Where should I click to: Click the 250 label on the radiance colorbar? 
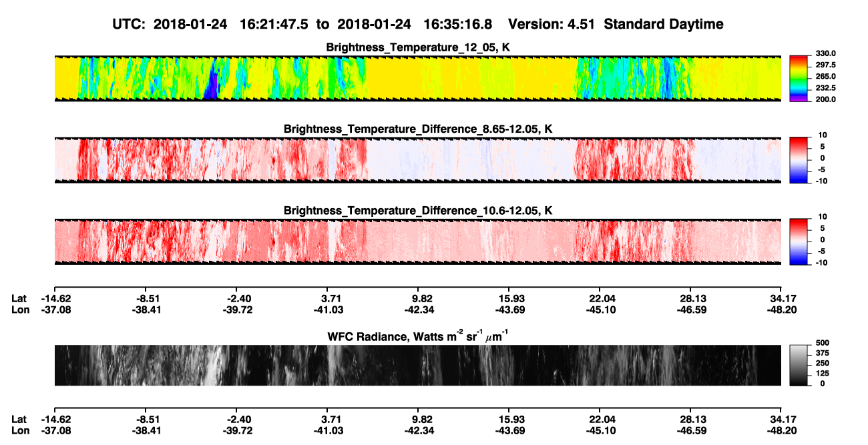(823, 363)
